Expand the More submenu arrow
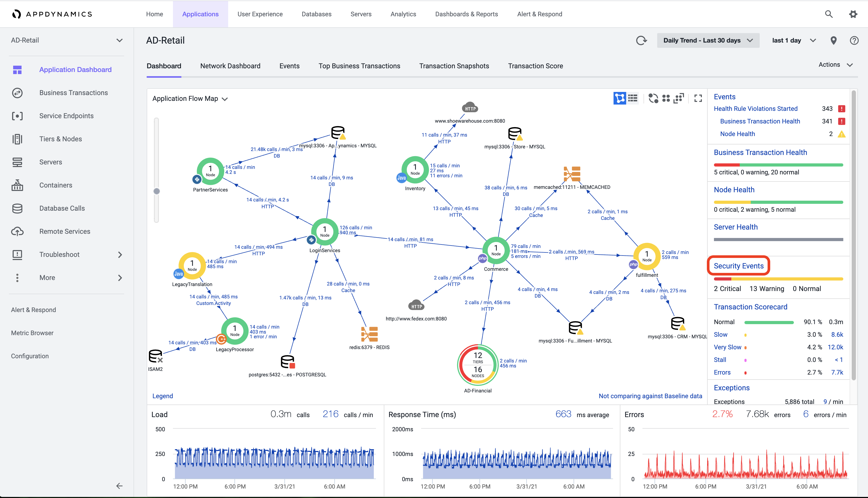The width and height of the screenshot is (868, 498). coord(120,278)
